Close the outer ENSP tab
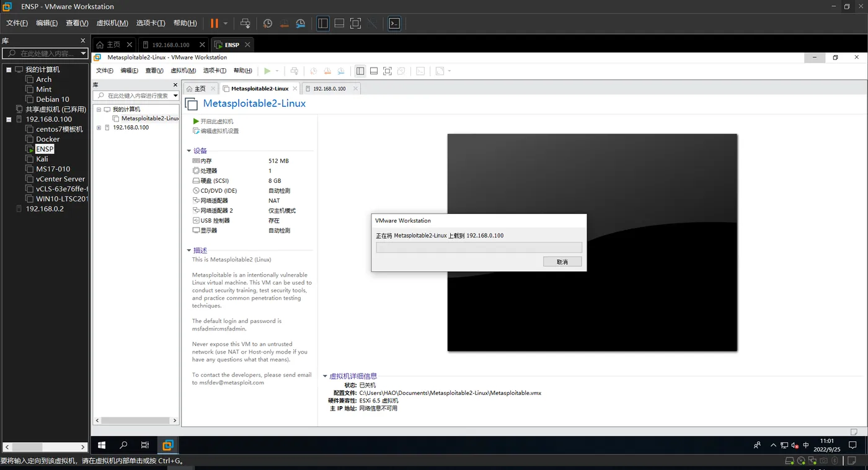Viewport: 868px width, 470px height. [x=247, y=45]
